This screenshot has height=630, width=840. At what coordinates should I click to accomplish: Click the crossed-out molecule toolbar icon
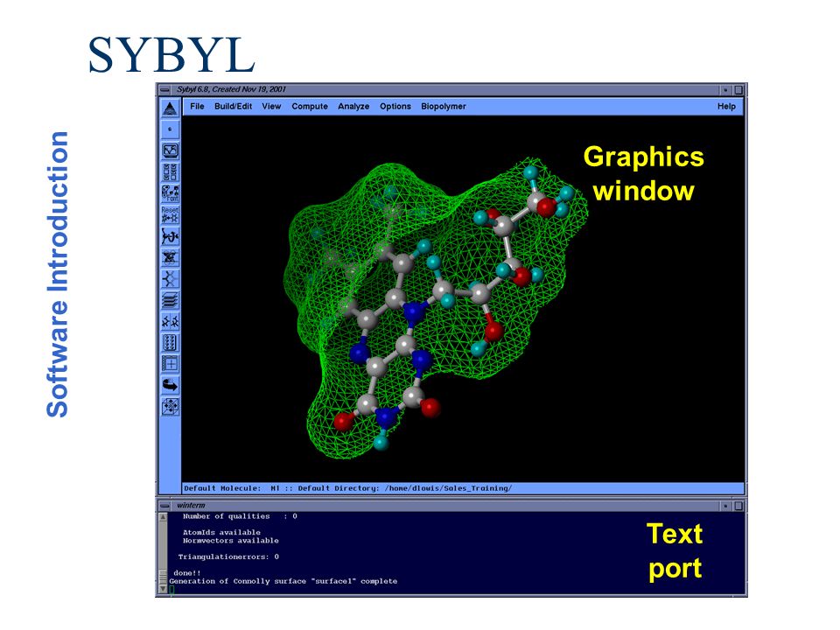tap(170, 257)
